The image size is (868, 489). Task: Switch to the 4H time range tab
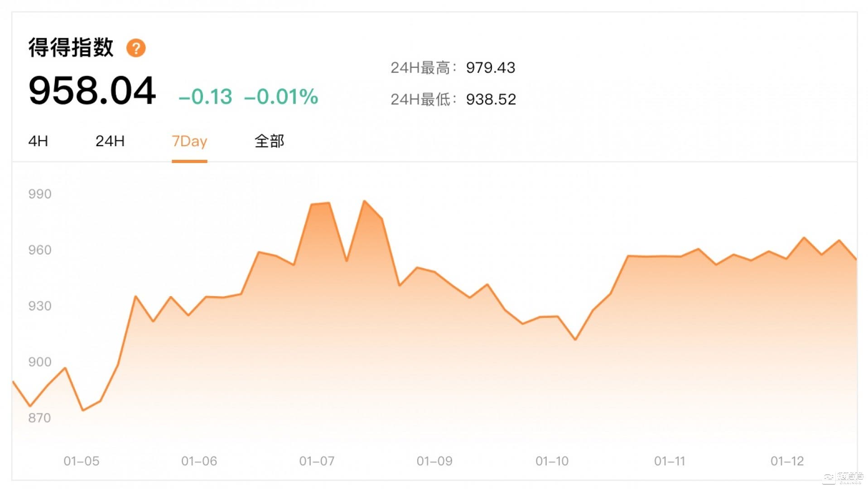36,141
